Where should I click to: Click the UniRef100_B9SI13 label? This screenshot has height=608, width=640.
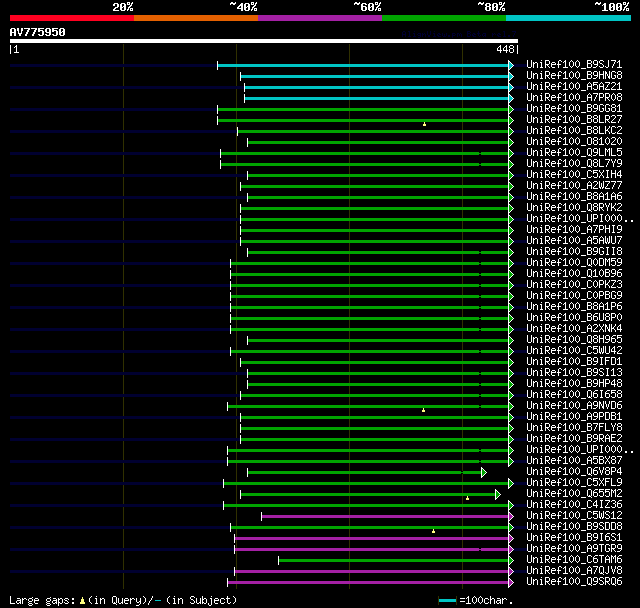[x=574, y=373]
